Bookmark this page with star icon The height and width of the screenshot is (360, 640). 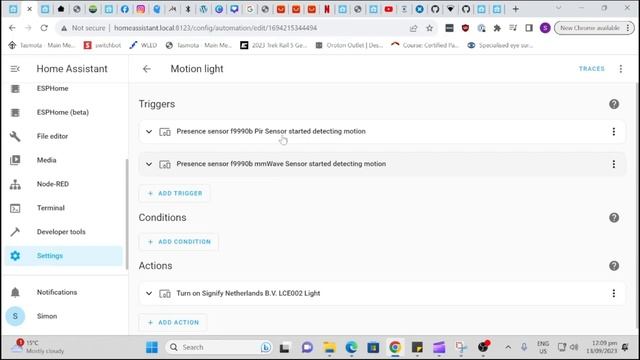[x=429, y=28]
